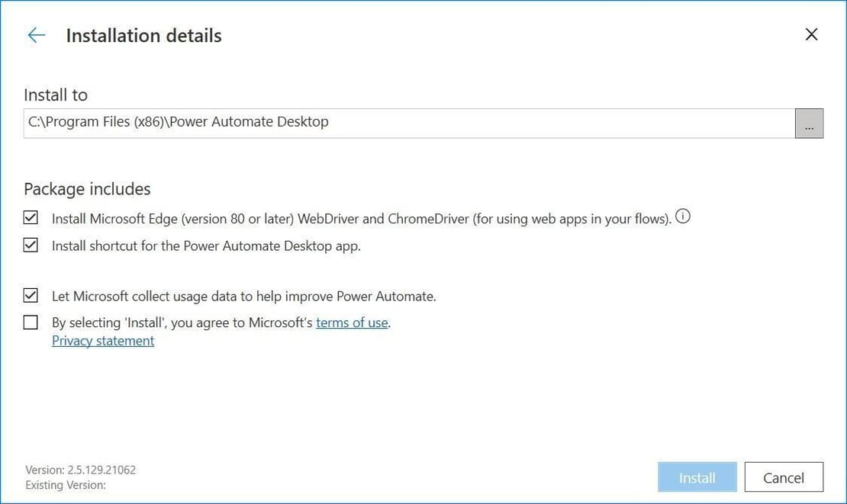
Task: Click the info icon about WebDriver installation
Action: (683, 217)
